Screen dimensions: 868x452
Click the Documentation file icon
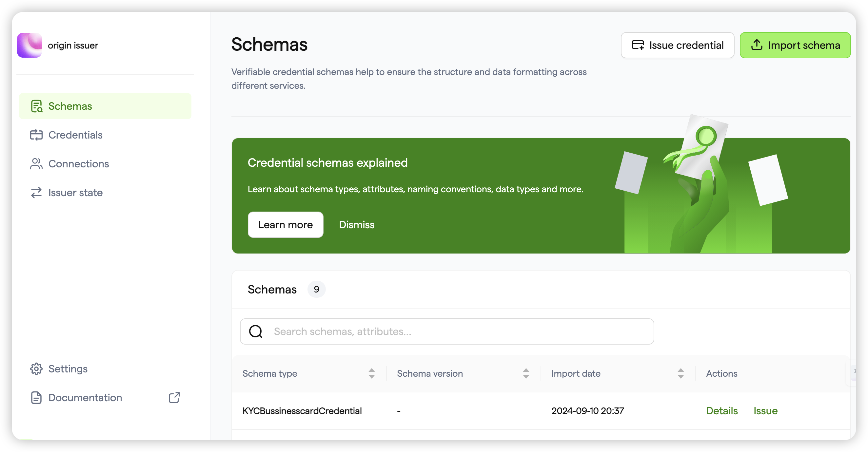[x=36, y=398]
